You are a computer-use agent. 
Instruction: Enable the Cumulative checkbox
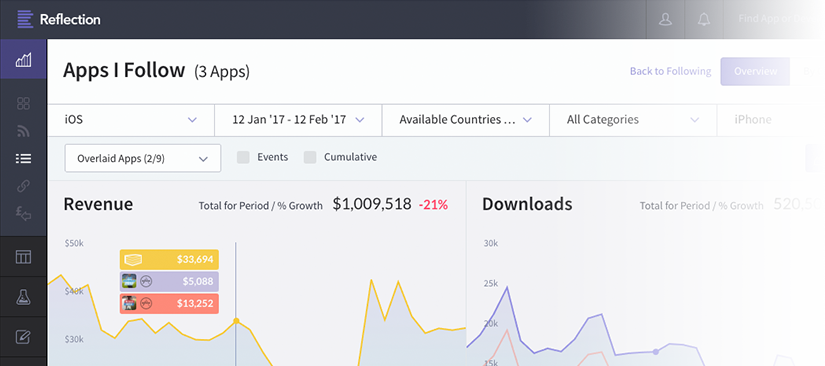click(310, 157)
